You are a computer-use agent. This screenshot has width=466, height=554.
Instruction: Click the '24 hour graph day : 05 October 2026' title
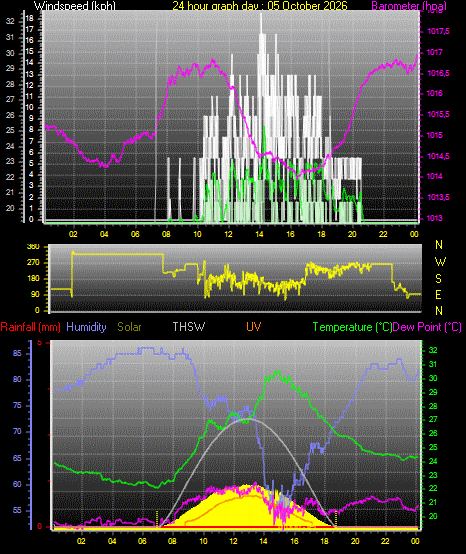260,5
